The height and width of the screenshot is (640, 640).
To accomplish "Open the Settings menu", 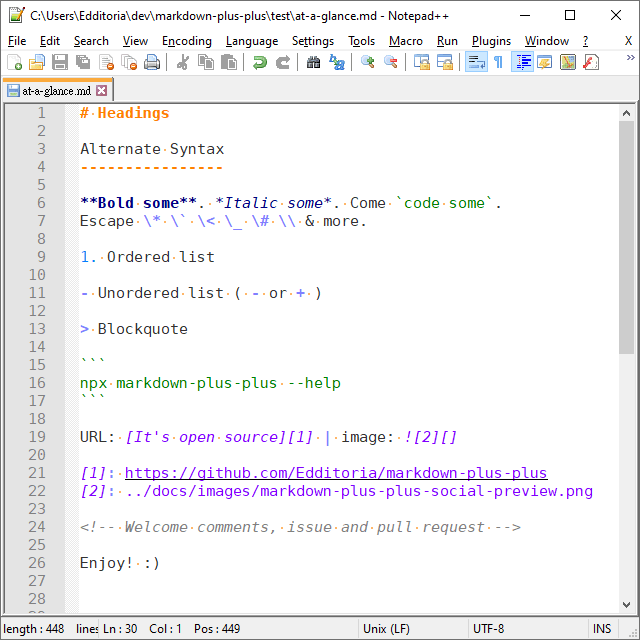I will (x=313, y=41).
